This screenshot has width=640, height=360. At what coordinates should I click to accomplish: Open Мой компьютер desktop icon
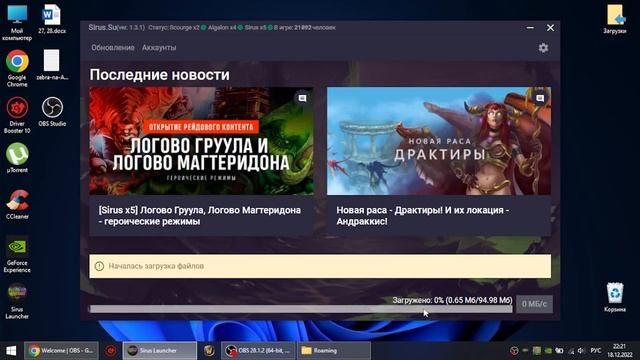tap(17, 22)
